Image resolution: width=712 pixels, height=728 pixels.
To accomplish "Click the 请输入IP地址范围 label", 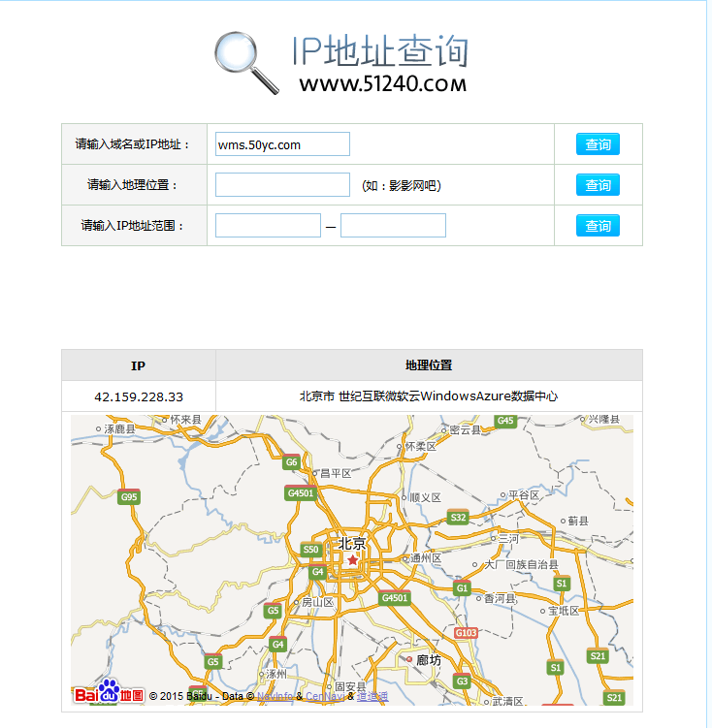I will click(x=132, y=226).
